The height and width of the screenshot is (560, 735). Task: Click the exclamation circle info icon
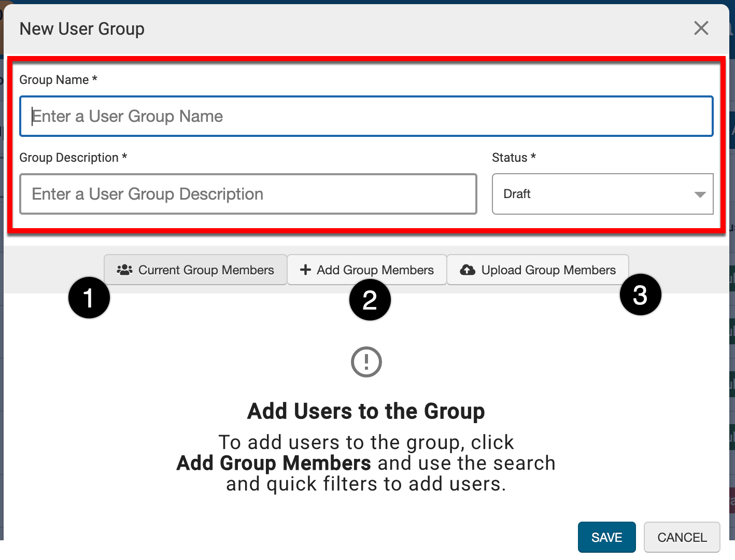tap(366, 362)
